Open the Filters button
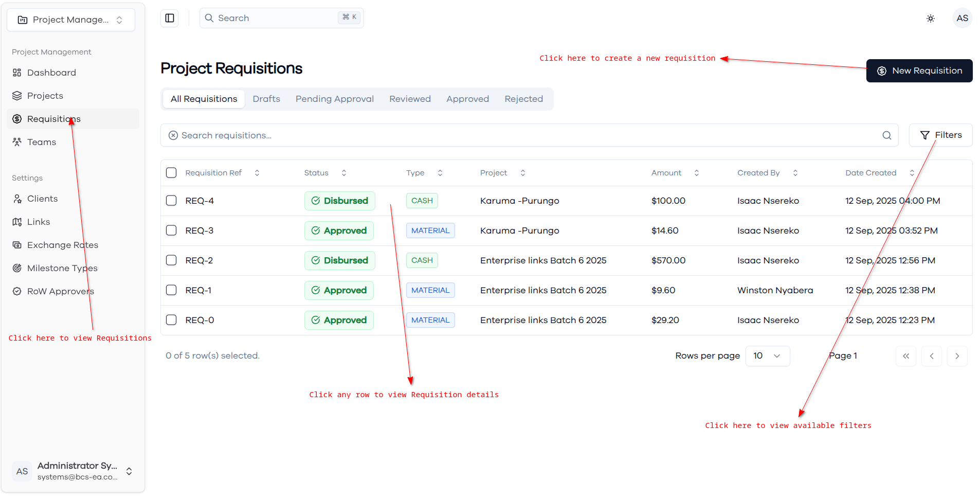 [x=940, y=135]
